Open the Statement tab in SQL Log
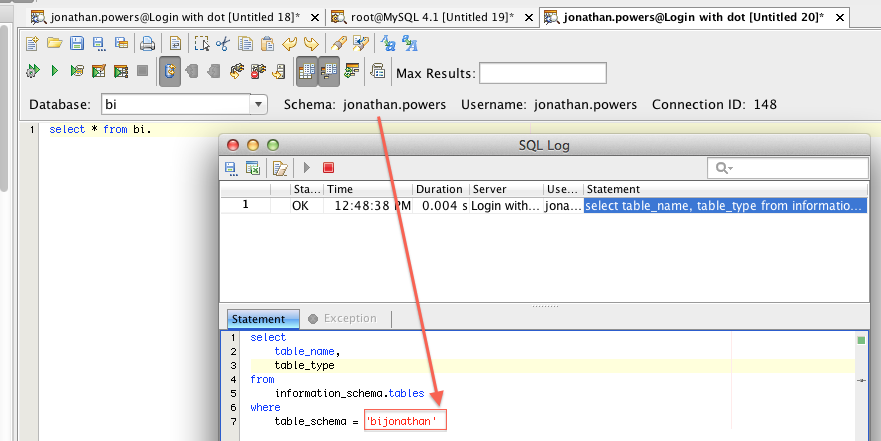Viewport: 881px width, 441px height. [263, 319]
